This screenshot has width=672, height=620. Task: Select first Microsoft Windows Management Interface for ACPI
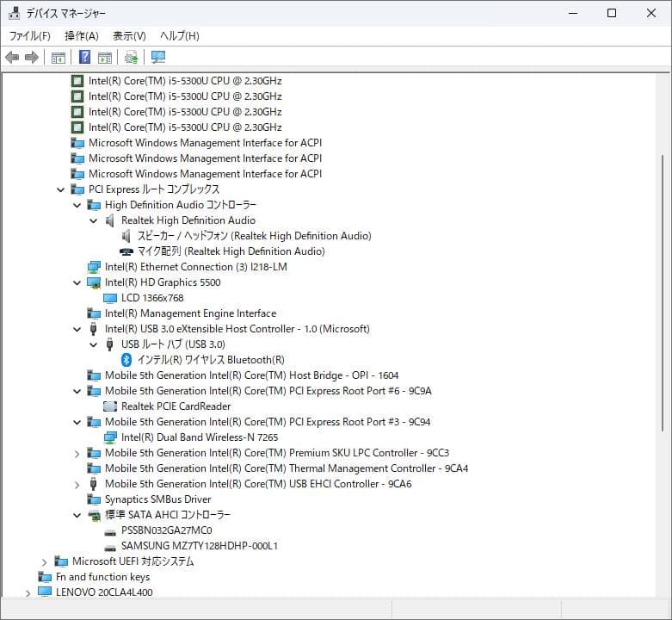205,143
